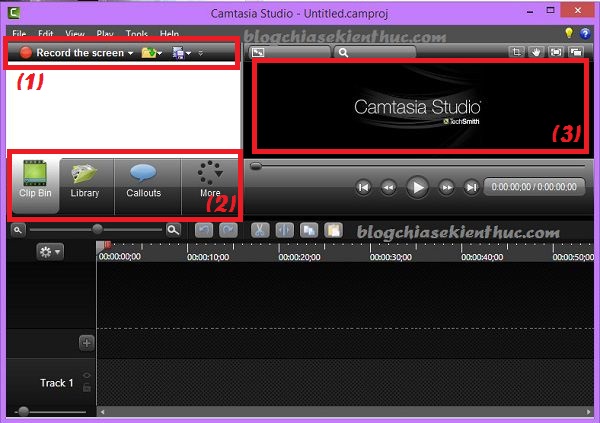Click the preview zoom magnifier field
The height and width of the screenshot is (423, 600).
tap(375, 52)
